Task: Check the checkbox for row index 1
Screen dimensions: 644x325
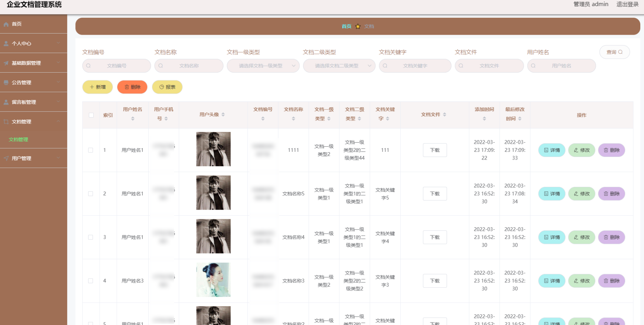Action: (x=91, y=150)
